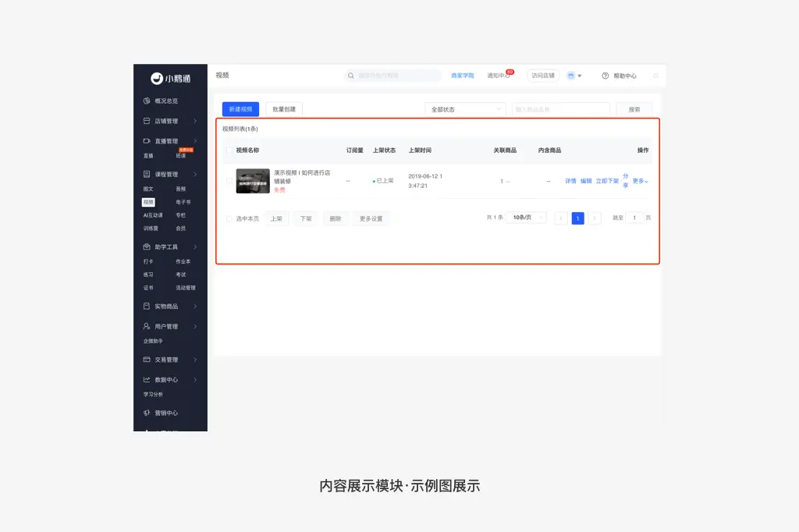This screenshot has width=799, height=532.
Task: Click the 批量创建 button
Action: coord(284,109)
